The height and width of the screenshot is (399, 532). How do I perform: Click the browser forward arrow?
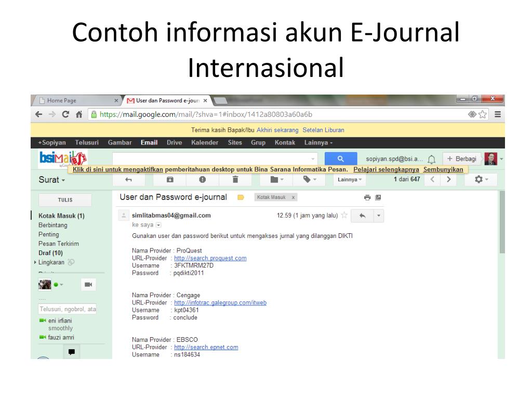coord(52,114)
